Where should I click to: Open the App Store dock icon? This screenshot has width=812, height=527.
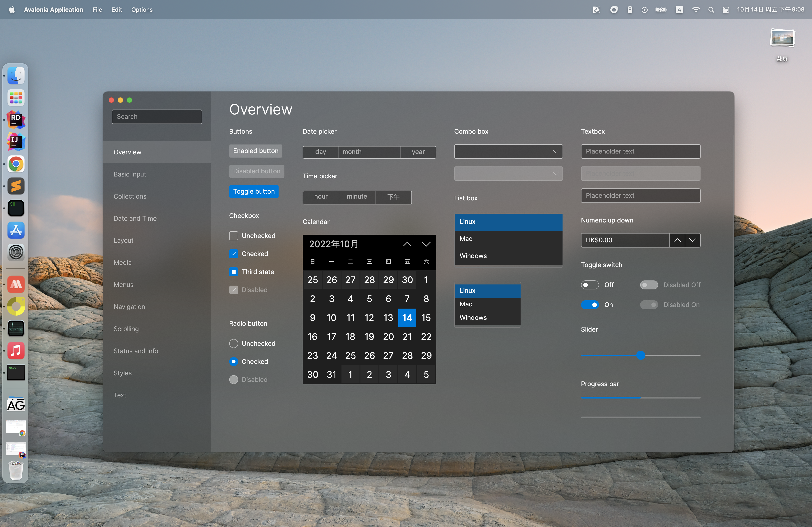tap(16, 230)
